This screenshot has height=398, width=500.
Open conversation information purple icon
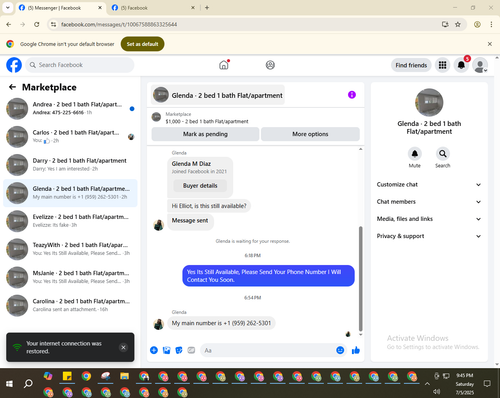click(352, 95)
